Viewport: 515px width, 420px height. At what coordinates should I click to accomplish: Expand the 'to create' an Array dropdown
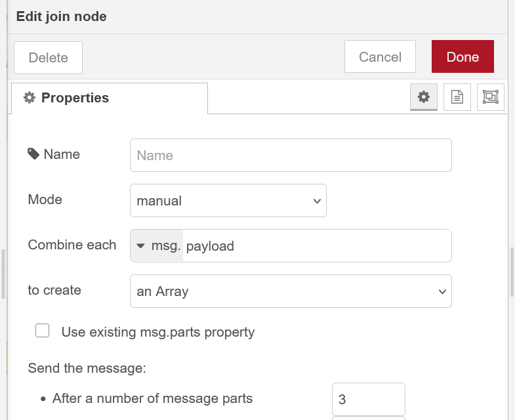291,291
